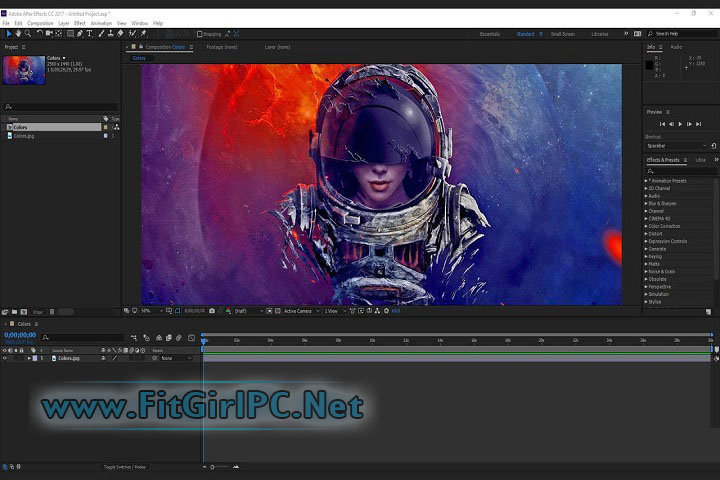Select the Hand tool in the toolbar

click(x=17, y=33)
